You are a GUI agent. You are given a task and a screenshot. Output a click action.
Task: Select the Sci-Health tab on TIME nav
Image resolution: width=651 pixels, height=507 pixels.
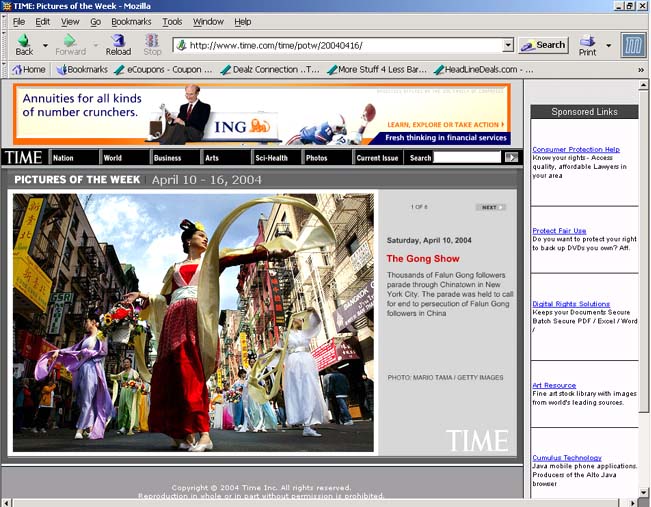(271, 158)
